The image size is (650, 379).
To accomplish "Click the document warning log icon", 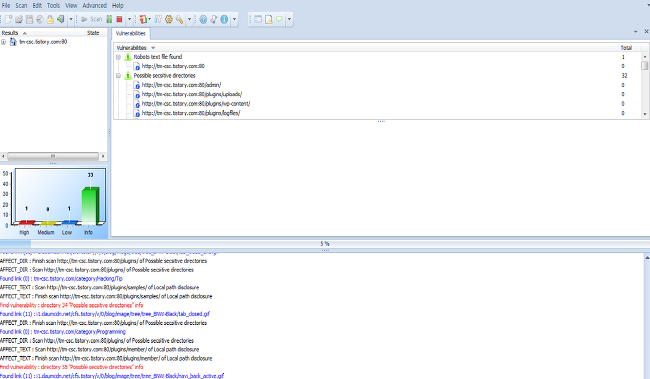I will click(269, 19).
